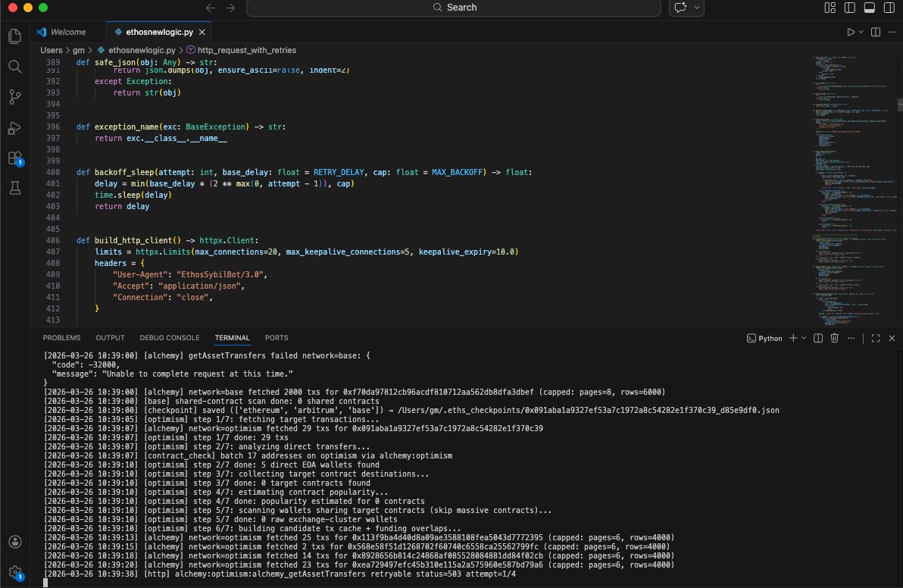Select the Python terminal label
903x588 pixels.
[x=764, y=339]
